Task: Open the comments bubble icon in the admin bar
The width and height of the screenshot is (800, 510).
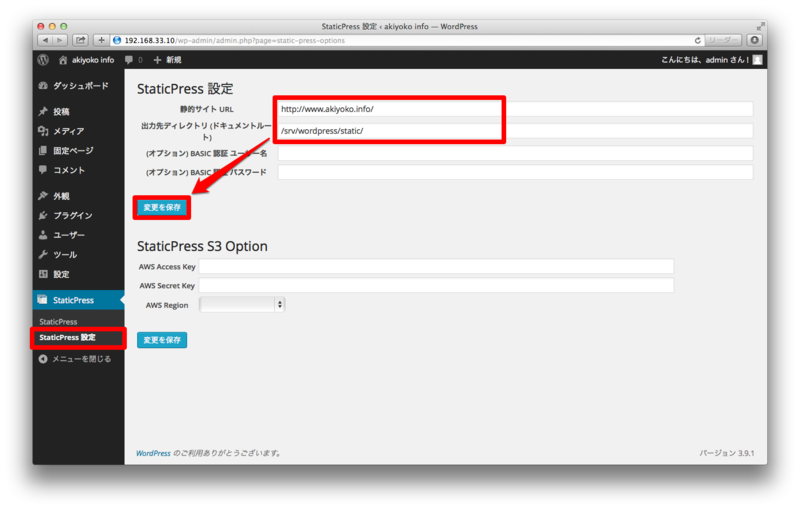Action: coord(129,60)
